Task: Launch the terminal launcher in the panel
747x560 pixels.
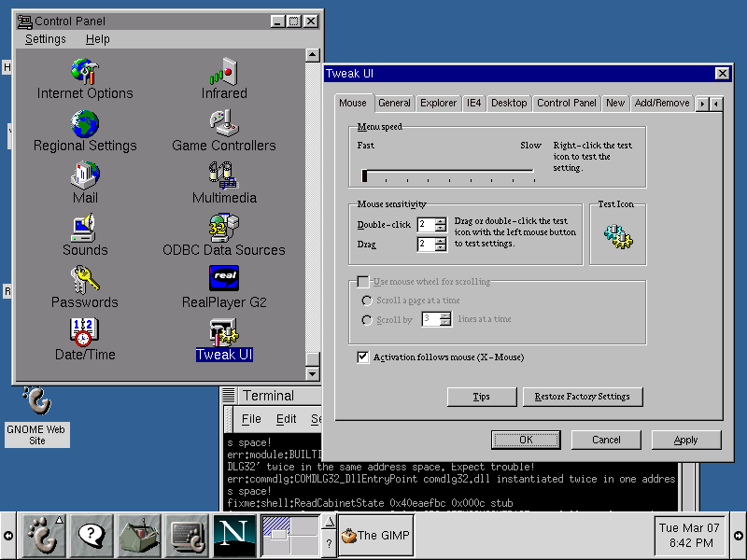Action: click(187, 535)
